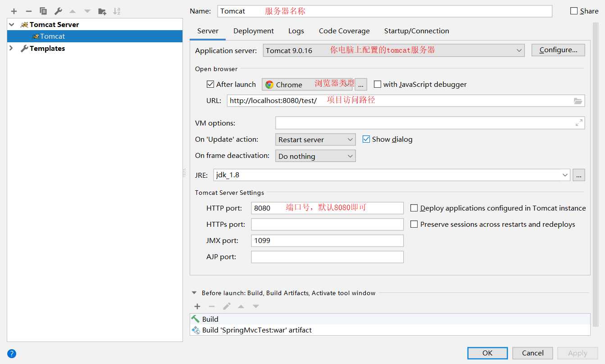605x364 pixels.
Task: Switch to the Logs tab
Action: (x=296, y=31)
